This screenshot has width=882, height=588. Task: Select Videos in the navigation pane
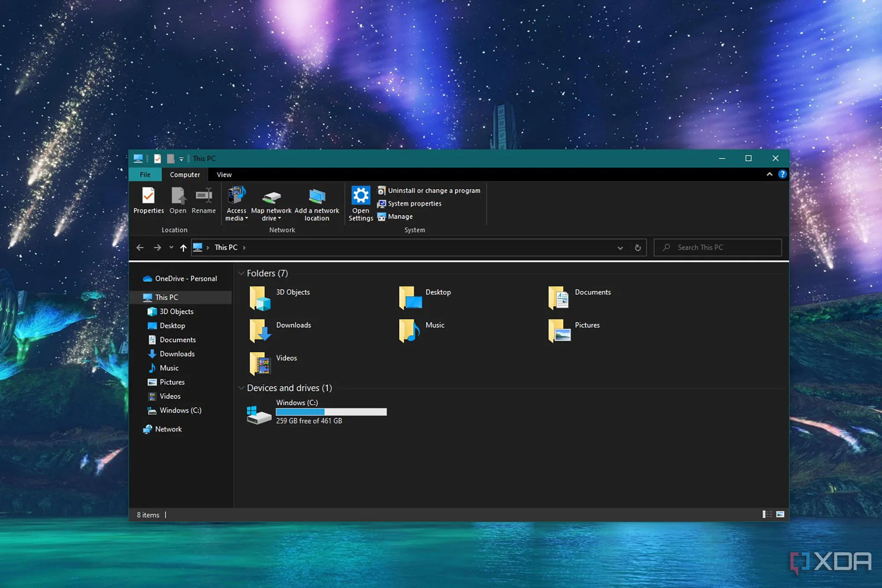pyautogui.click(x=164, y=396)
